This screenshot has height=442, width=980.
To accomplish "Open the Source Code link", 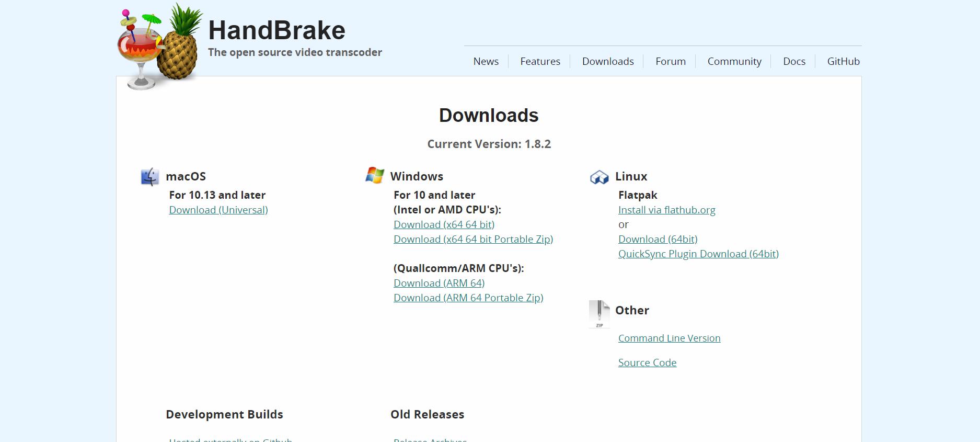I will click(648, 362).
